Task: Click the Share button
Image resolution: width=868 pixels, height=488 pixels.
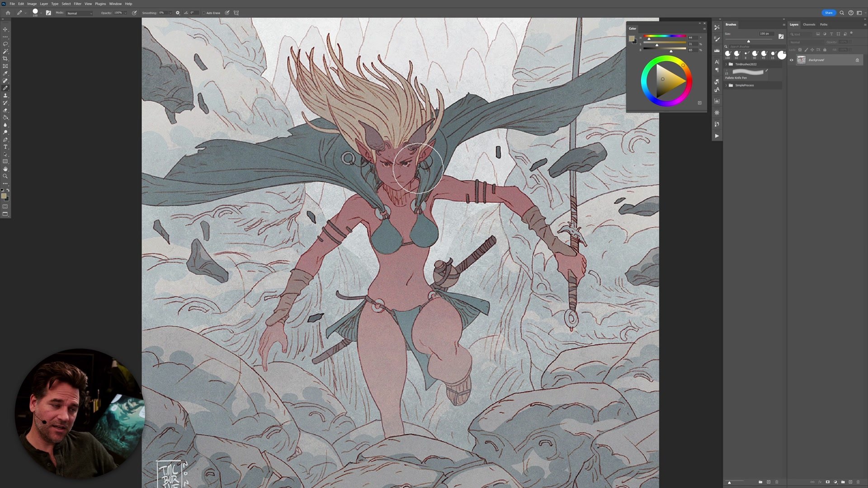Action: (x=828, y=13)
